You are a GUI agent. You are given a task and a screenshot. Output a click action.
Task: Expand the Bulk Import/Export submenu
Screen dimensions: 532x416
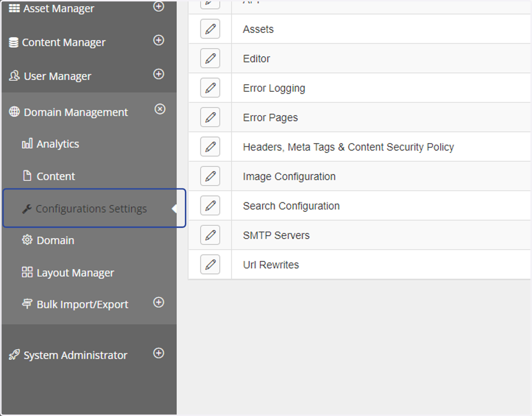(159, 302)
